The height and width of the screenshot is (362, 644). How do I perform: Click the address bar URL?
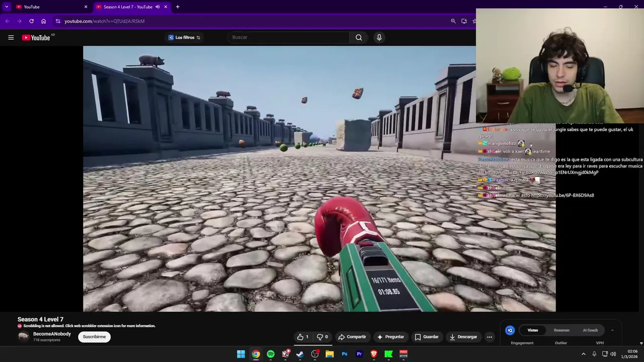(x=105, y=21)
